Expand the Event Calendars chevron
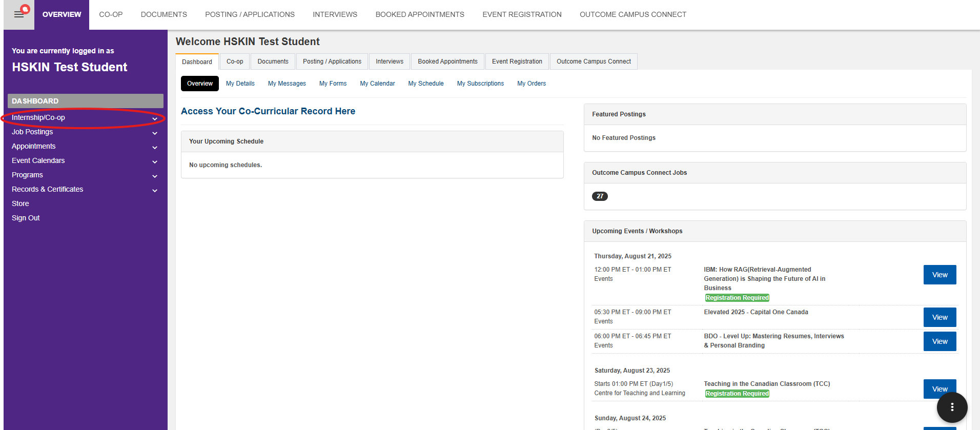 coord(154,161)
